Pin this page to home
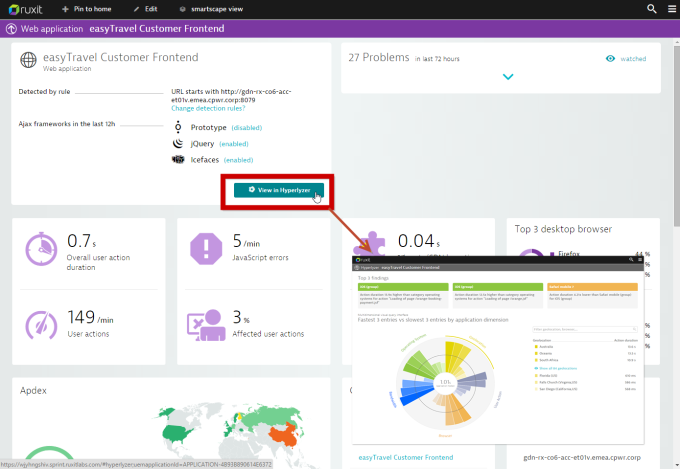Viewport: 680px width, 469px height. click(86, 9)
